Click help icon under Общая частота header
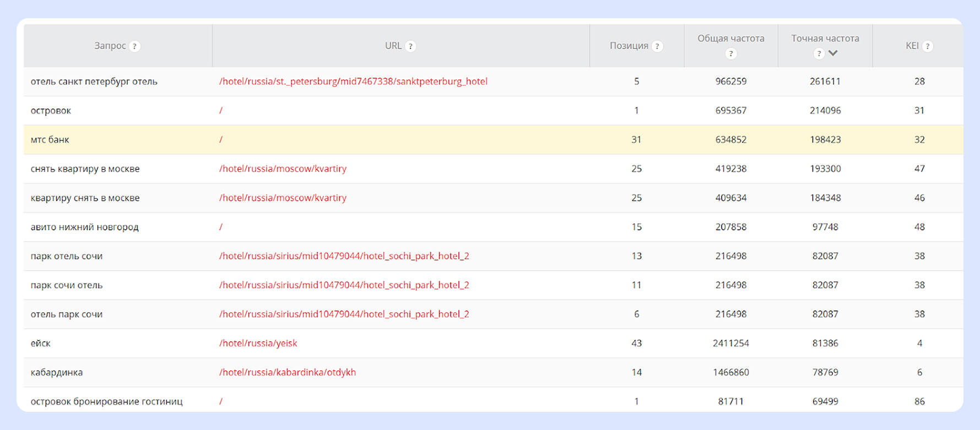The width and height of the screenshot is (980, 430). pos(730,53)
